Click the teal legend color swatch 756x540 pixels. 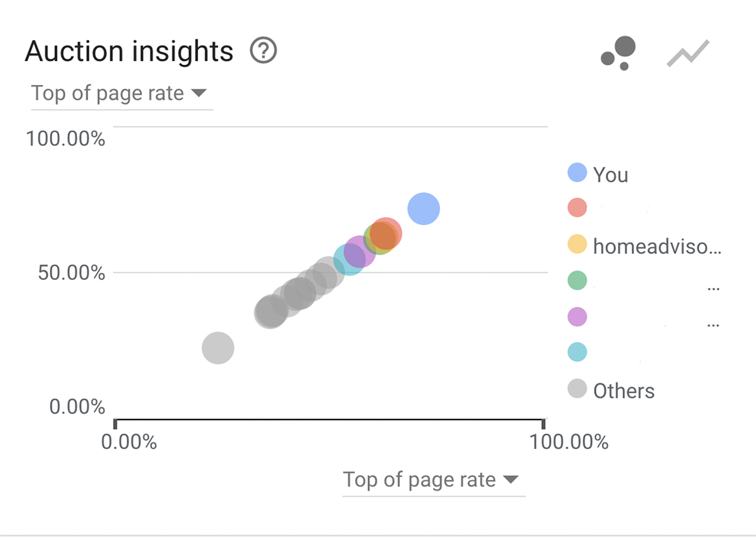tap(577, 352)
